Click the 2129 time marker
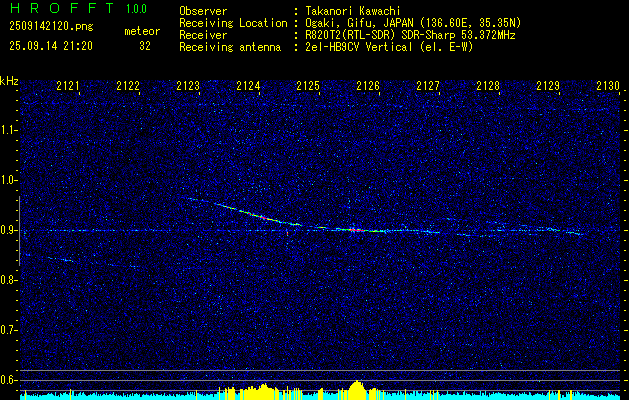629x400 pixels. (x=548, y=85)
